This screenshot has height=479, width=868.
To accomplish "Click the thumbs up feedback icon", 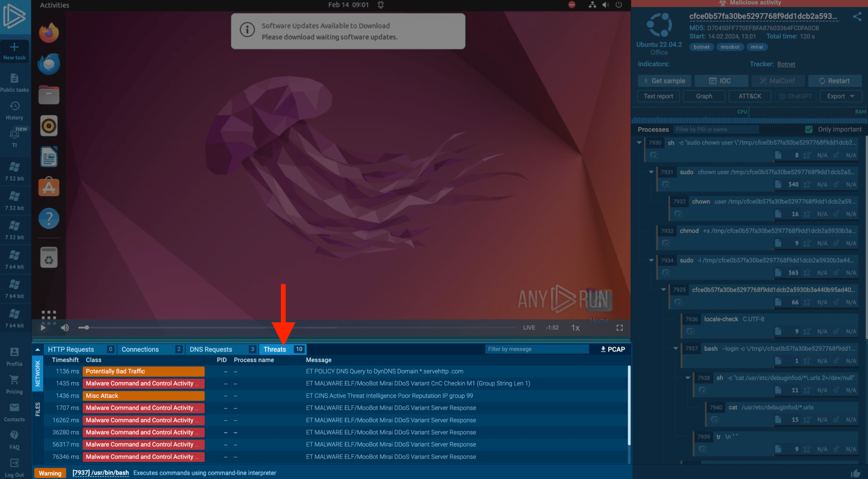I will [x=855, y=473].
